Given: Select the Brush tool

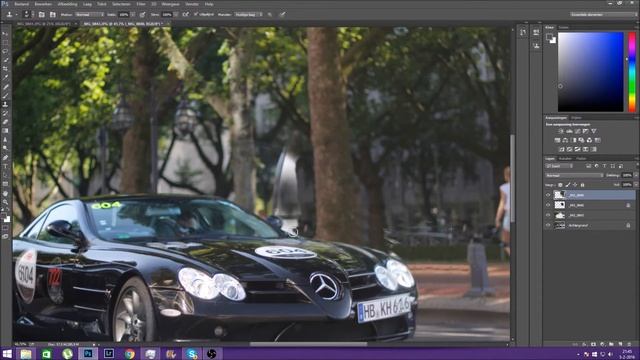Looking at the screenshot, I should point(5,96).
